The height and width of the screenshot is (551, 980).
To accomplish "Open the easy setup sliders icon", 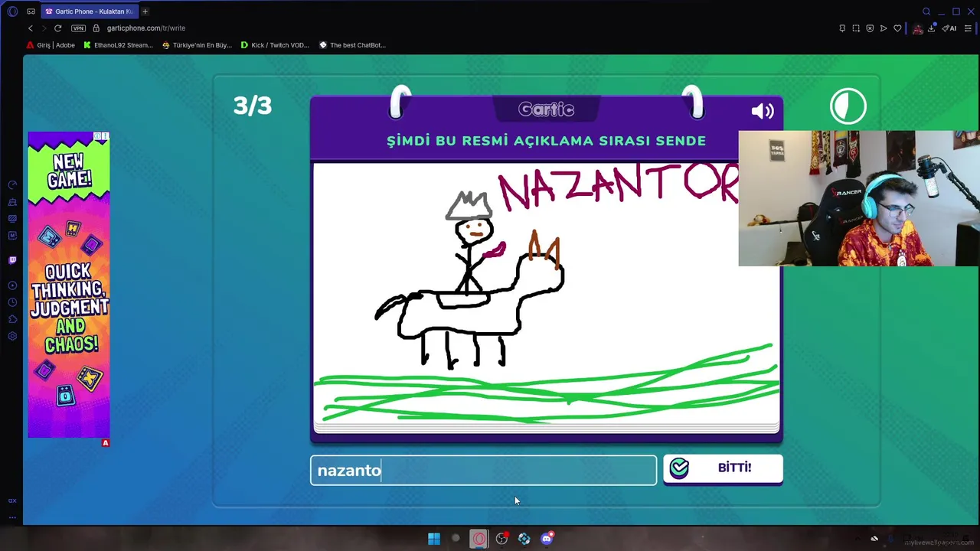I will tap(969, 28).
